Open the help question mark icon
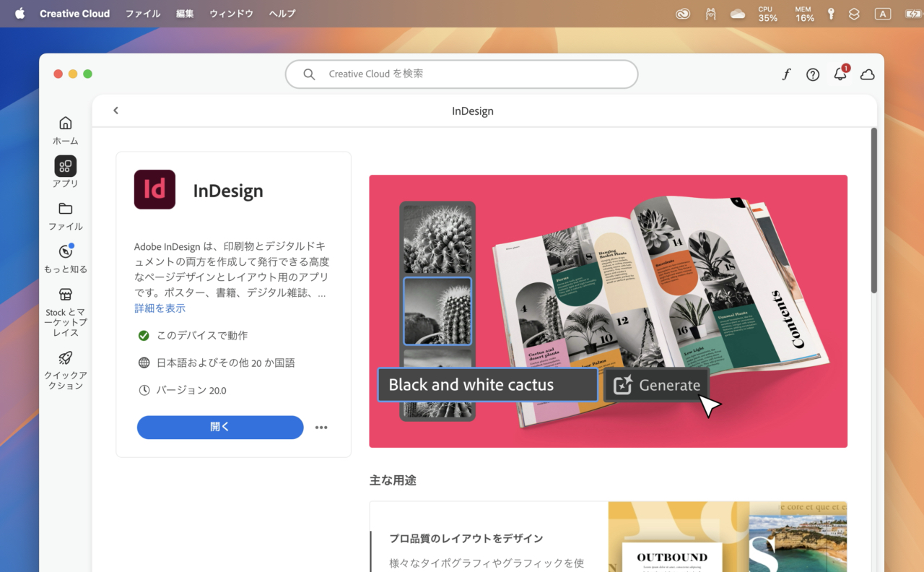Screen dimensions: 924x572 [813, 74]
